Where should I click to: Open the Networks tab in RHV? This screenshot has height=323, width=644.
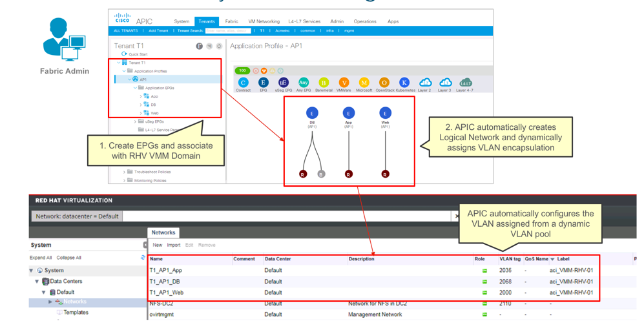tap(163, 233)
